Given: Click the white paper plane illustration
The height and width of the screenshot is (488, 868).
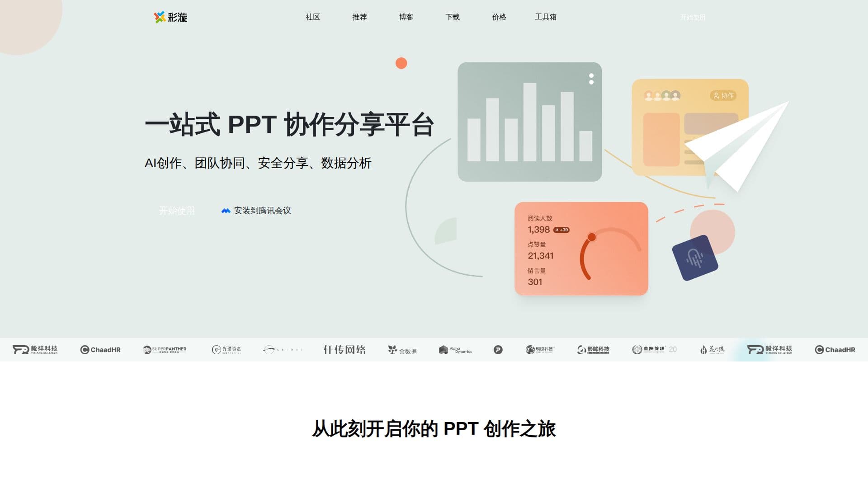Looking at the screenshot, I should [x=737, y=147].
